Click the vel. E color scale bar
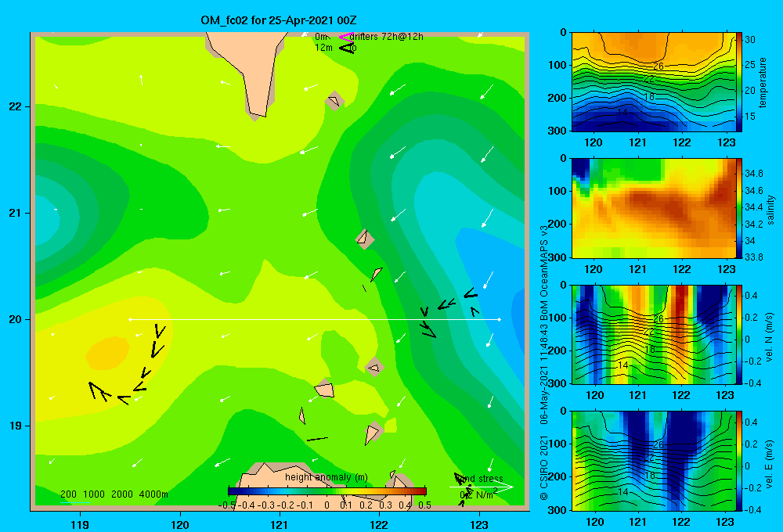Screen dimensions: 783x532 (739, 461)
